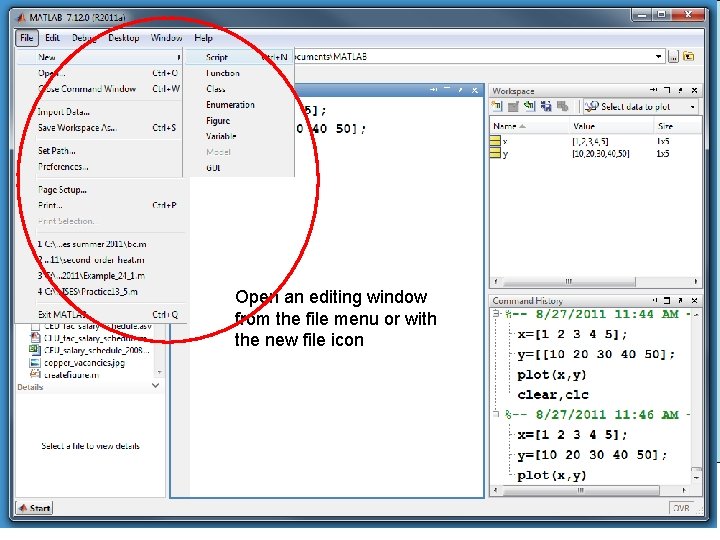
Task: Open the Edit menu
Action: pyautogui.click(x=52, y=38)
